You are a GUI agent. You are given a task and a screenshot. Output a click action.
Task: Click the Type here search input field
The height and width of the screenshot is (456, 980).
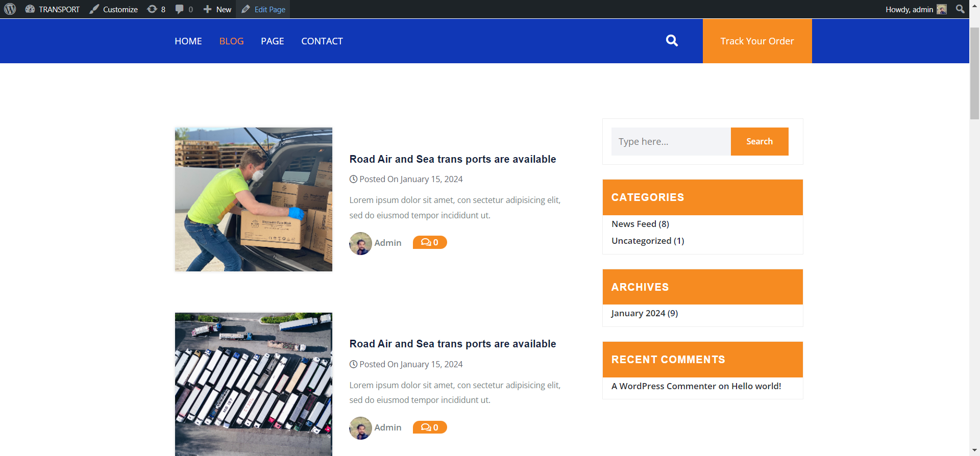point(671,141)
